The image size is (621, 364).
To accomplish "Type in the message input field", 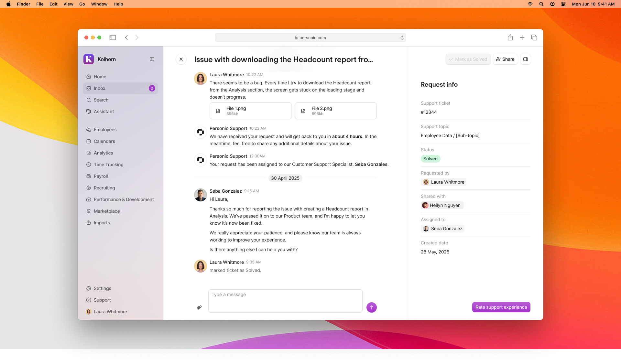I will coord(285,301).
